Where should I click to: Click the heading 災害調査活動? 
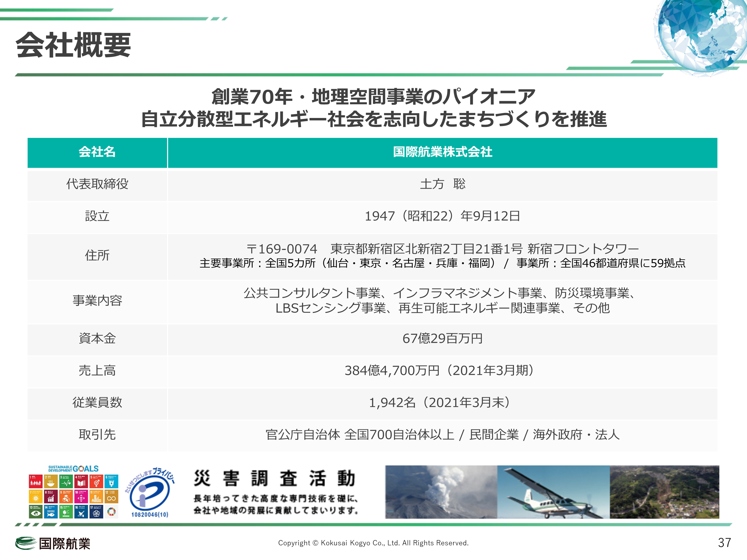click(x=275, y=478)
